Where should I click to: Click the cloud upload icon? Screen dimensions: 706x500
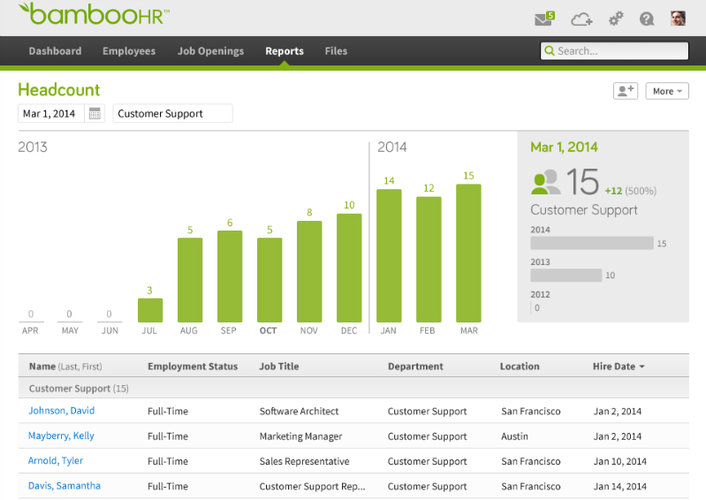tap(581, 18)
